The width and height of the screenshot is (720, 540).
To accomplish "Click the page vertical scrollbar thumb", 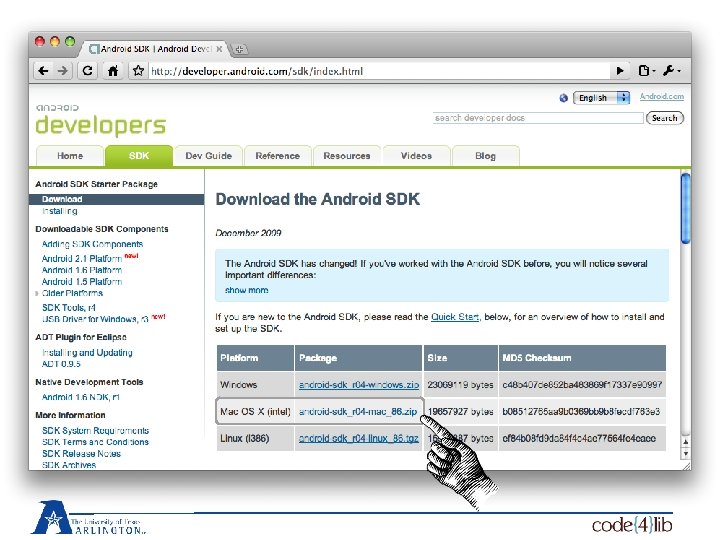I will 686,208.
